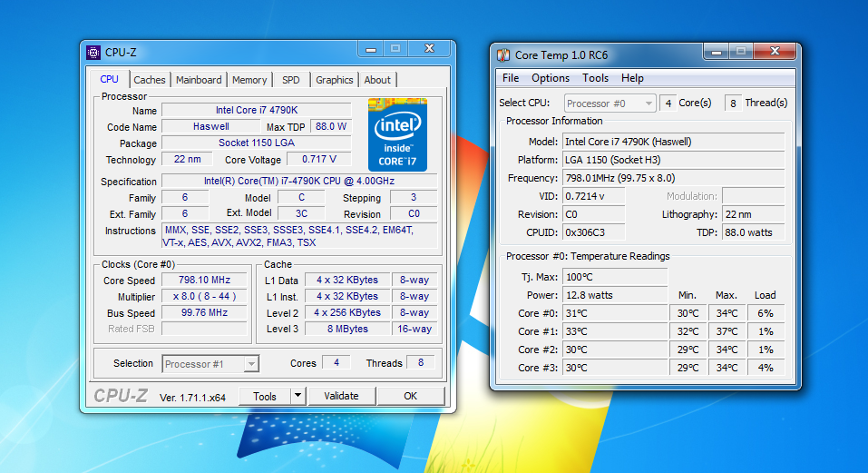Click the Specification field i7-4790K CPU @ 4.00GHz
The image size is (868, 473).
click(x=299, y=181)
